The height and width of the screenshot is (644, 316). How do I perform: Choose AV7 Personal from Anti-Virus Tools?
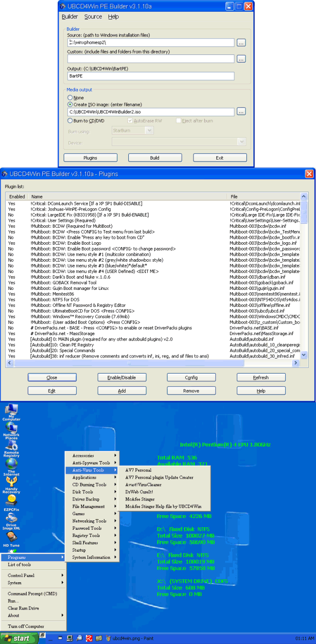[x=165, y=470]
